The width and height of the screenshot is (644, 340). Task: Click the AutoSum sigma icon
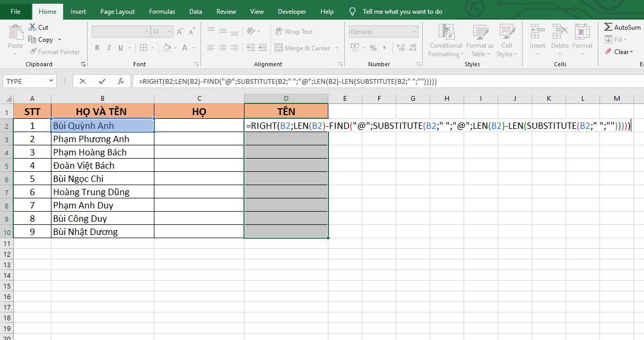608,27
